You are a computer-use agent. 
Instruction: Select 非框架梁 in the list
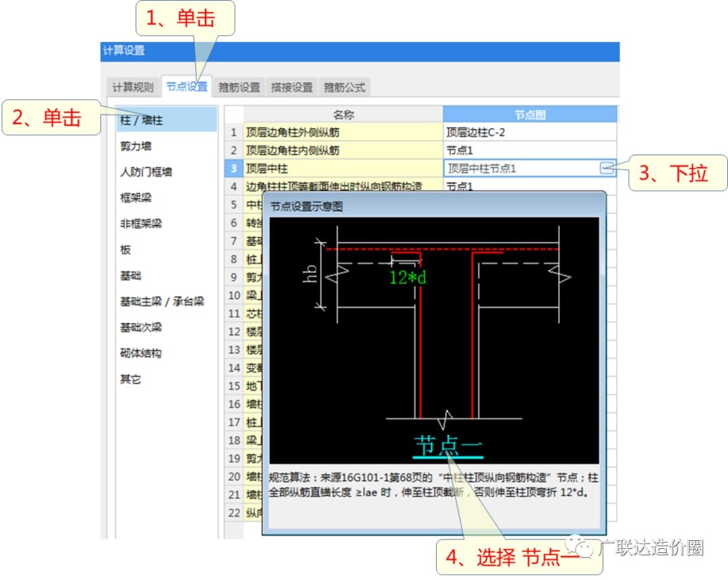click(141, 223)
